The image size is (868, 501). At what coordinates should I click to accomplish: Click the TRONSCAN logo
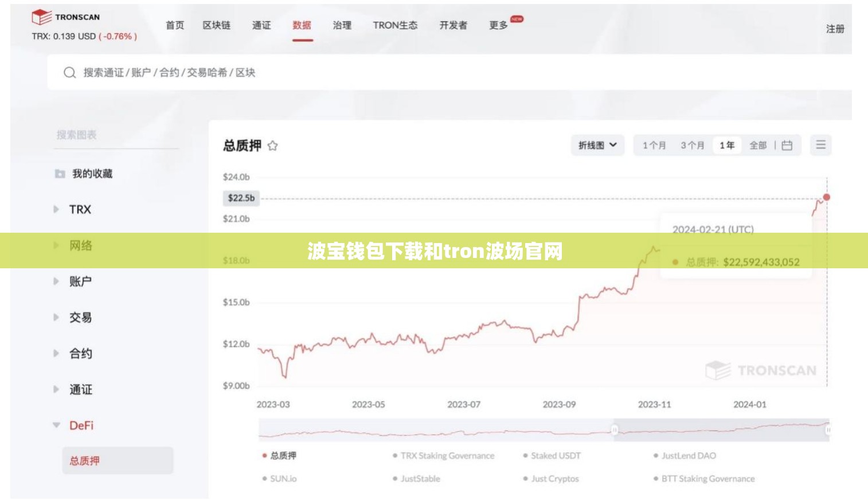point(65,17)
